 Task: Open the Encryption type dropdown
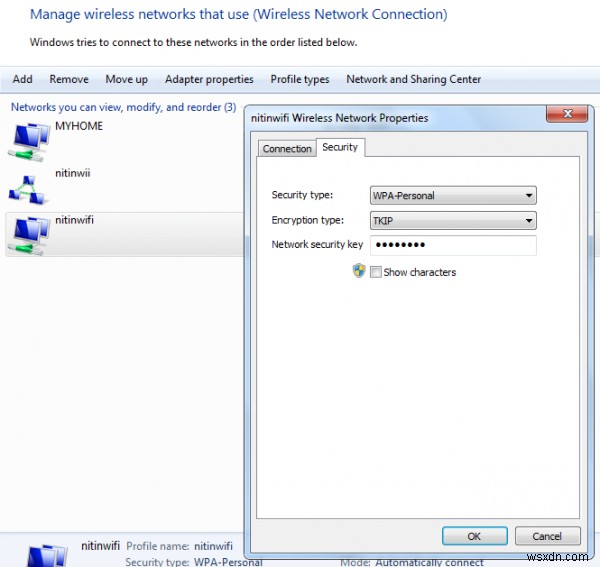[x=453, y=221]
